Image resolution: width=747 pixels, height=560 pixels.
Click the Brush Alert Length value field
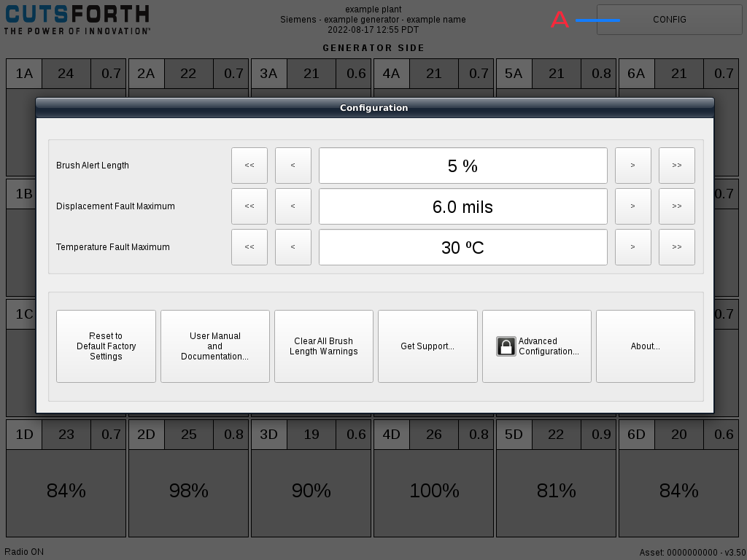[462, 166]
